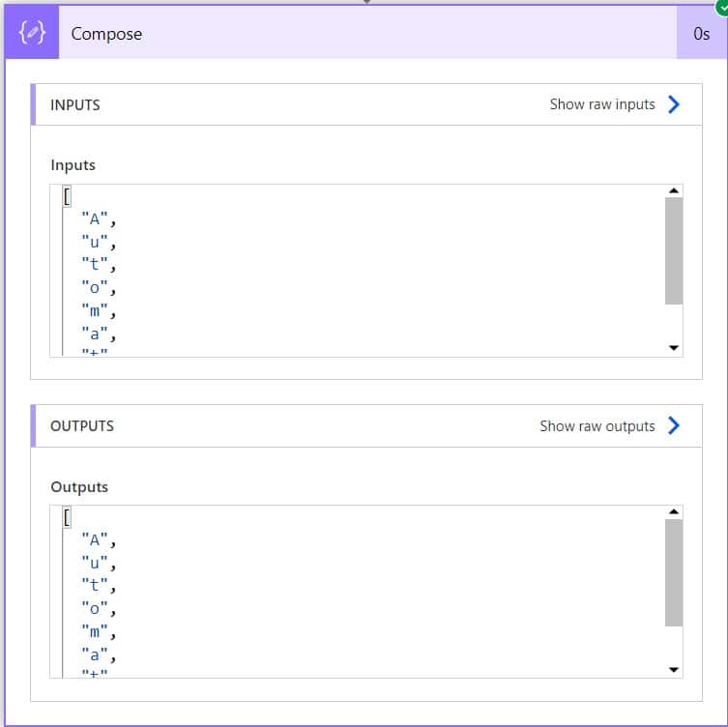Click the Inputs box scroll-up arrow
The width and height of the screenshot is (728, 727).
click(x=674, y=190)
